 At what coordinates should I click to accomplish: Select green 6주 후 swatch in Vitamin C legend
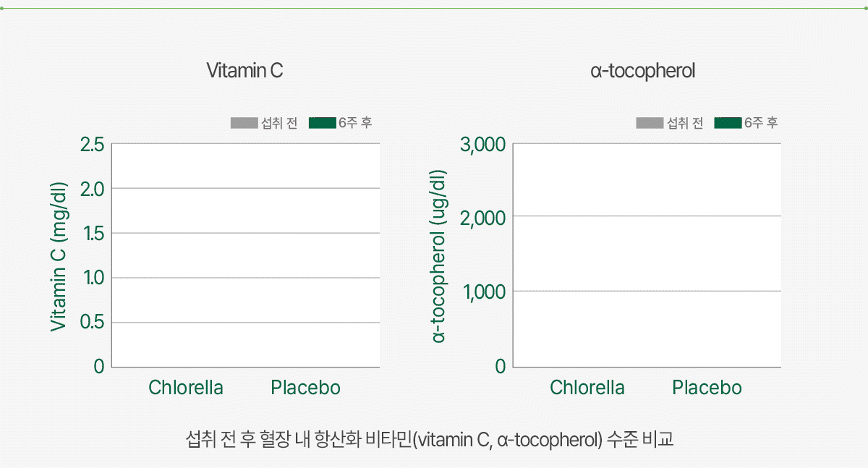(323, 123)
